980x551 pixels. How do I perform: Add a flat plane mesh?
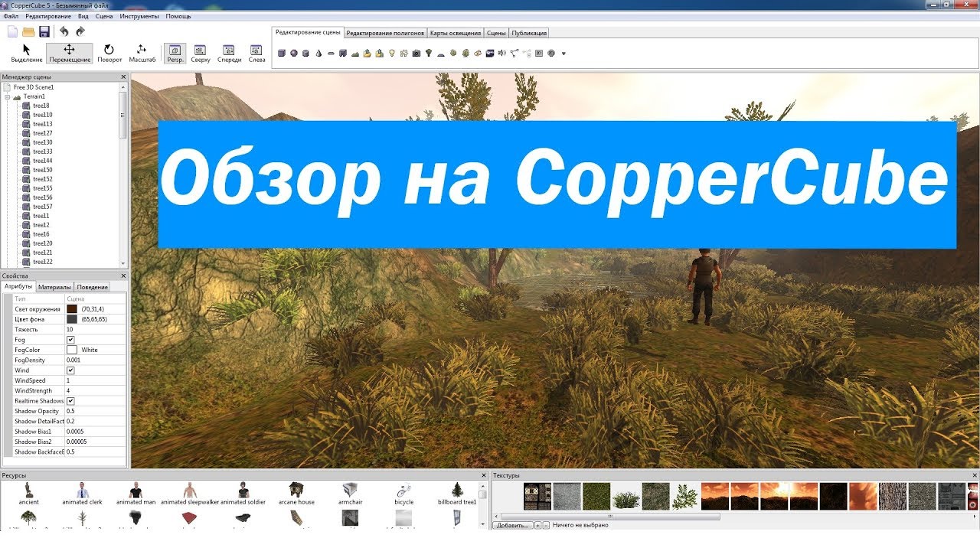click(x=331, y=53)
